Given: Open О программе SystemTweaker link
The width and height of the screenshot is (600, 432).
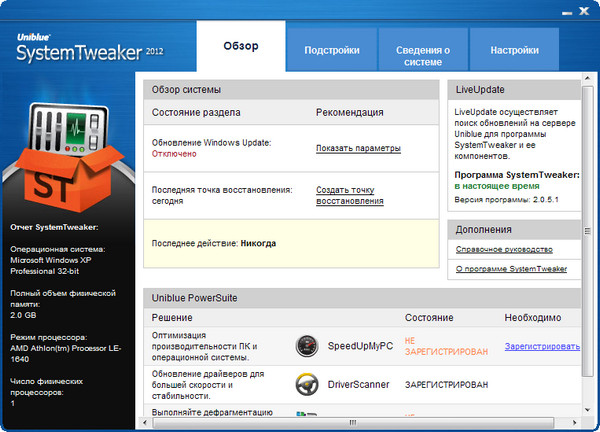Looking at the screenshot, I should point(511,269).
